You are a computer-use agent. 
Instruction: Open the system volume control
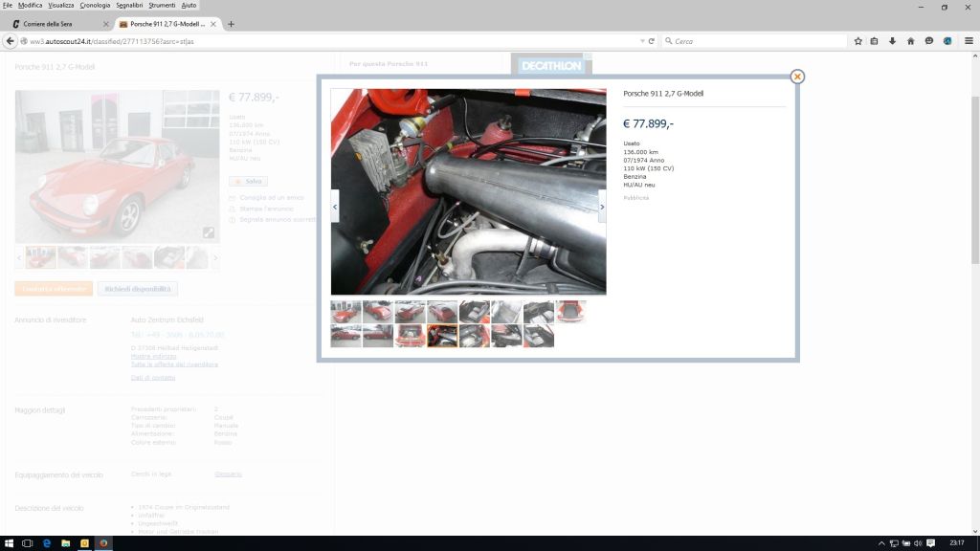click(x=918, y=543)
